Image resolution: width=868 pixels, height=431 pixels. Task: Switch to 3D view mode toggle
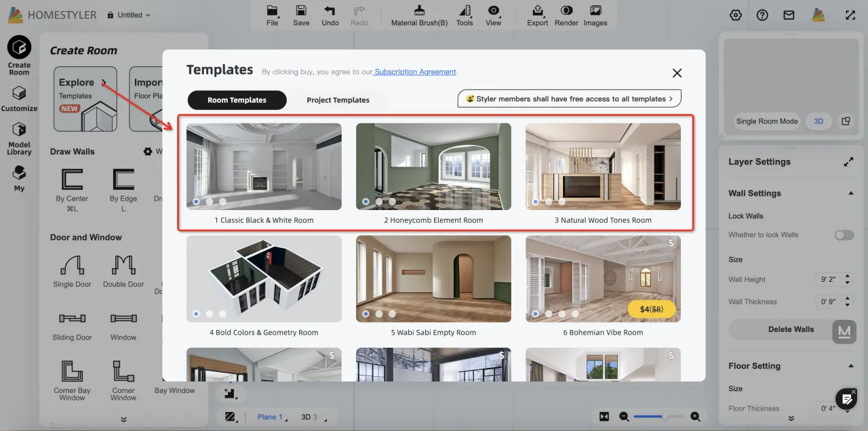pos(818,121)
